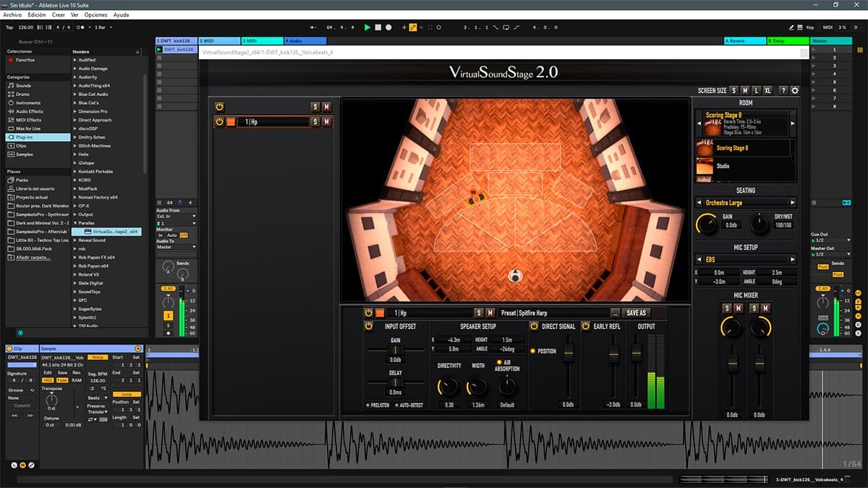This screenshot has width=868, height=488.
Task: Click the preset browse ellipsis button
Action: [616, 313]
